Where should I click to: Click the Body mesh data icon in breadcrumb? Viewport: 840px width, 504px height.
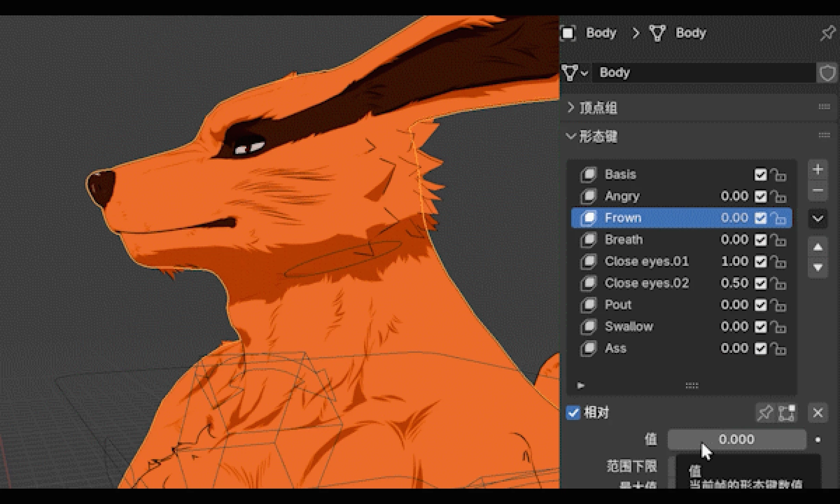pyautogui.click(x=658, y=33)
